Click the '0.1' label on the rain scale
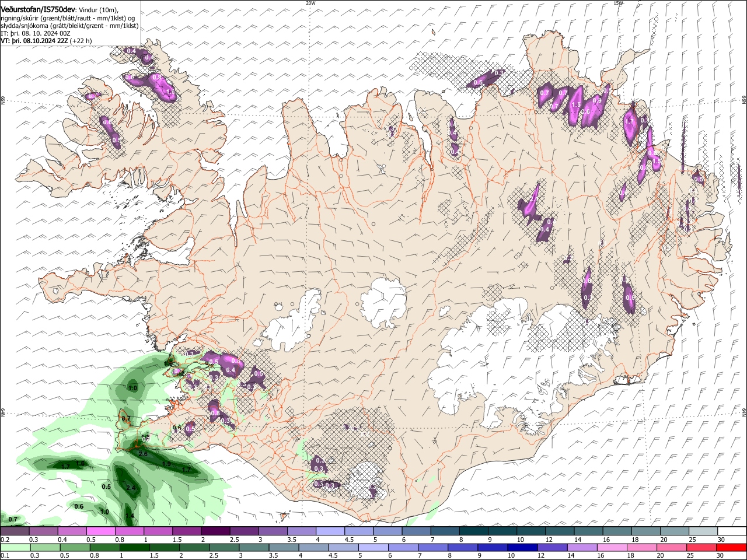747x560 pixels. (6, 555)
